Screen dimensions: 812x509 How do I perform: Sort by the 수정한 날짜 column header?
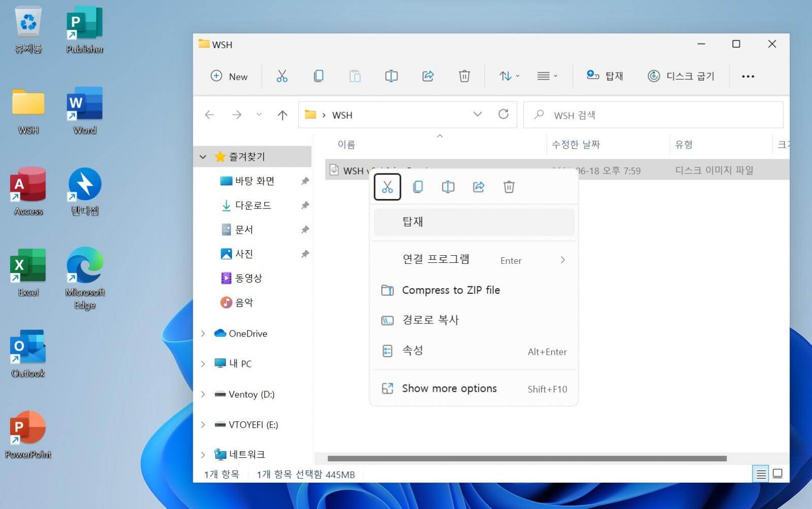click(x=576, y=145)
